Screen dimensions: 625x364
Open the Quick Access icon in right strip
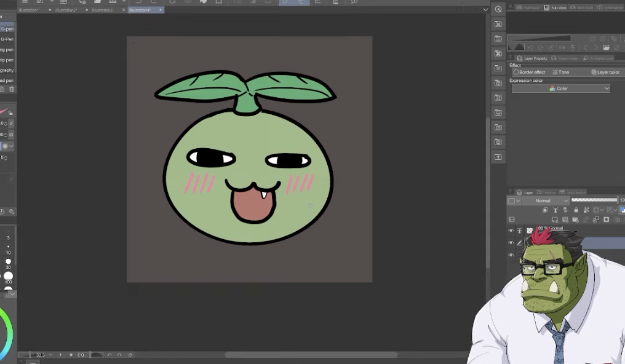point(498,9)
